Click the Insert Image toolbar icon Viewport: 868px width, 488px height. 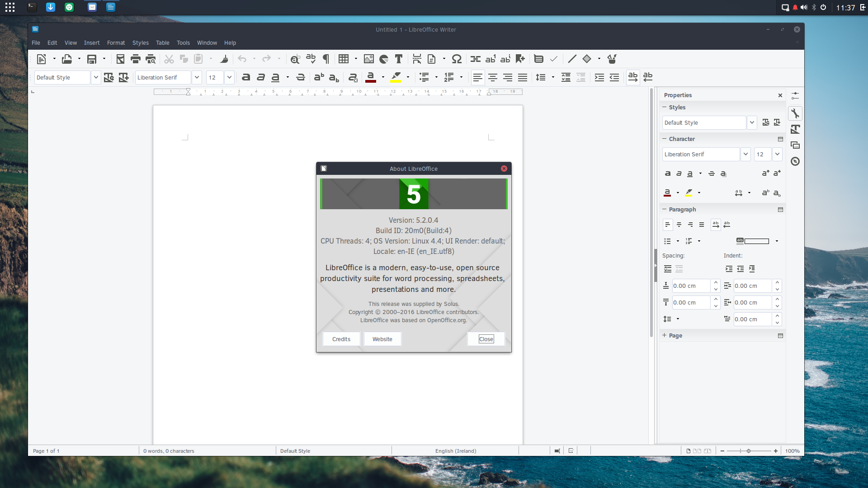point(369,59)
